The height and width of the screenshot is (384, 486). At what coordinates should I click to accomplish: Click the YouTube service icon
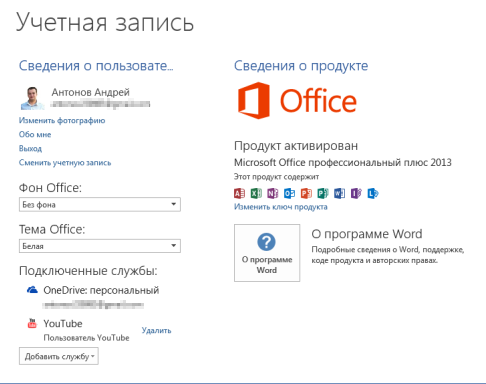[32, 323]
